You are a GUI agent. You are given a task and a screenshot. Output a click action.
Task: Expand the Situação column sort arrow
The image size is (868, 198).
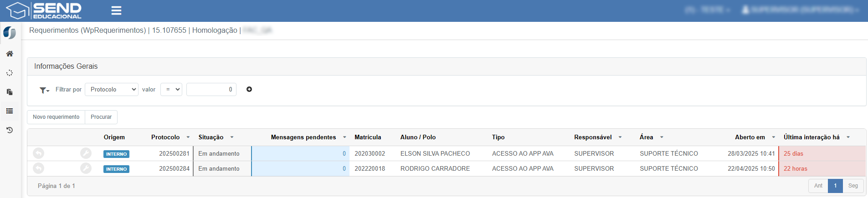[x=232, y=137]
